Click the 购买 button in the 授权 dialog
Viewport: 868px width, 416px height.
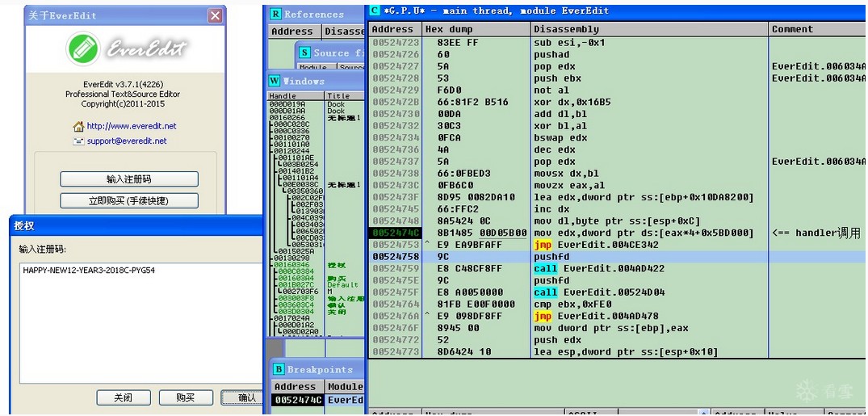coord(186,397)
